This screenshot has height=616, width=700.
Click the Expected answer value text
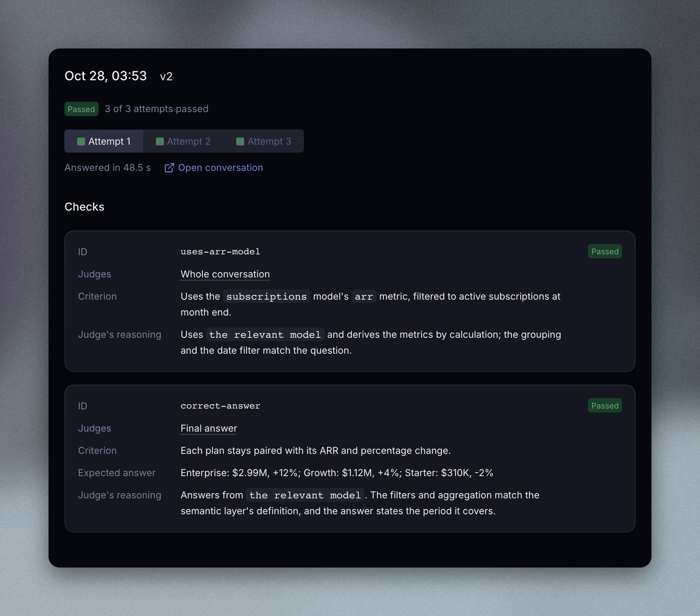click(337, 473)
